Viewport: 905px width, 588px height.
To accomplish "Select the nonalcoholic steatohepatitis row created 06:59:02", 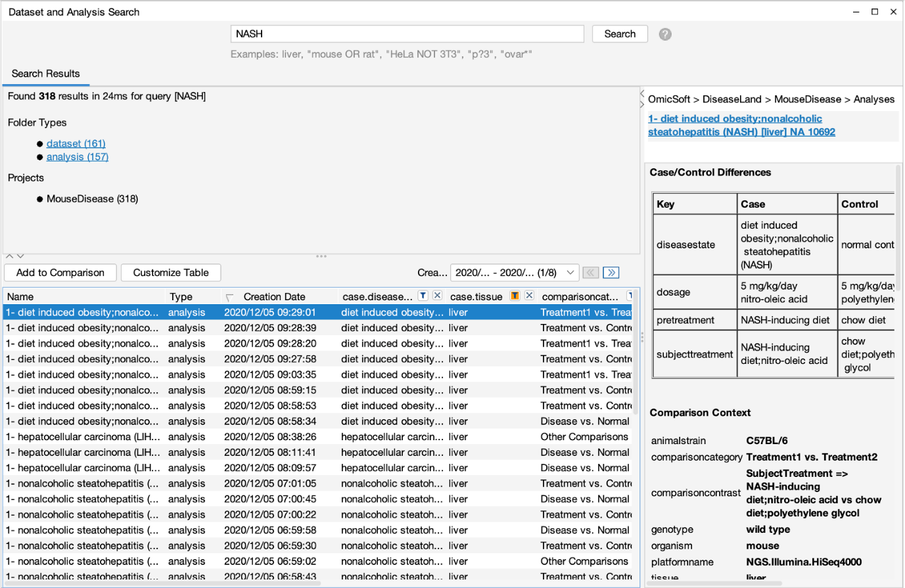I will pos(318,561).
